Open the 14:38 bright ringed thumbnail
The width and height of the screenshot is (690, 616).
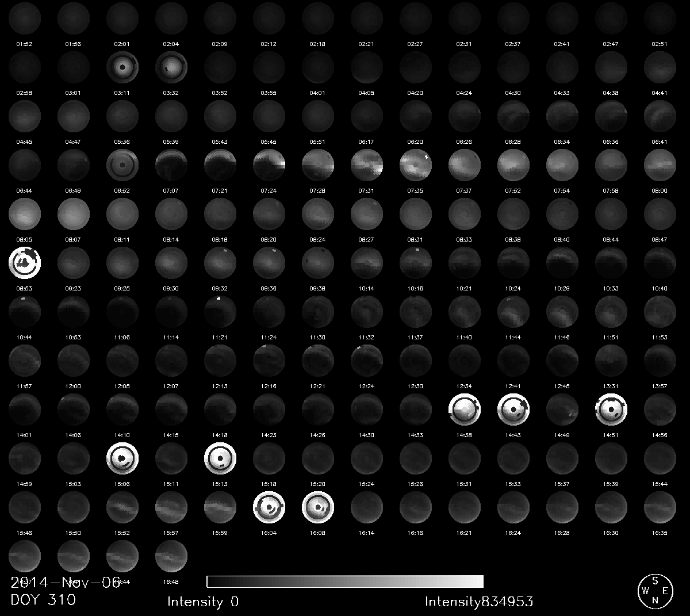pyautogui.click(x=464, y=410)
